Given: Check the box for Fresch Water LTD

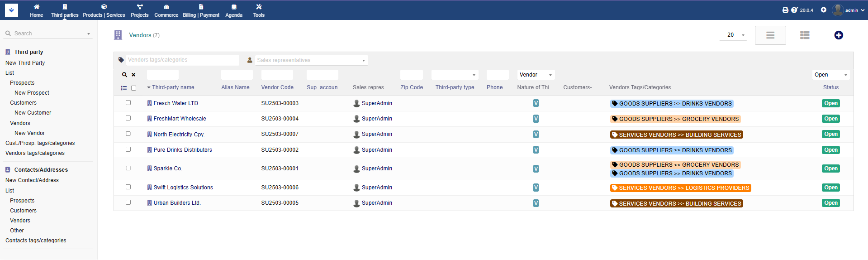Looking at the screenshot, I should 128,103.
